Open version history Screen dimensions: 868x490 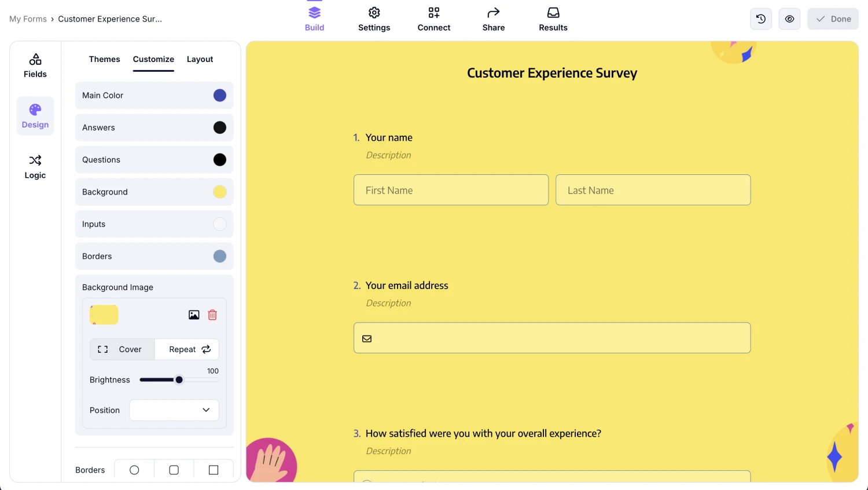tap(760, 19)
